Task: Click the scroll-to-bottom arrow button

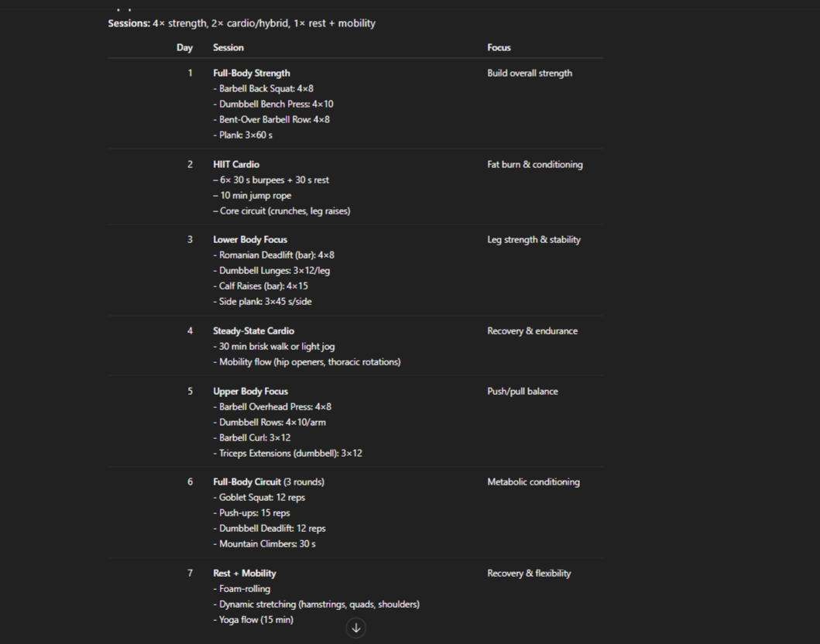Action: coord(355,628)
